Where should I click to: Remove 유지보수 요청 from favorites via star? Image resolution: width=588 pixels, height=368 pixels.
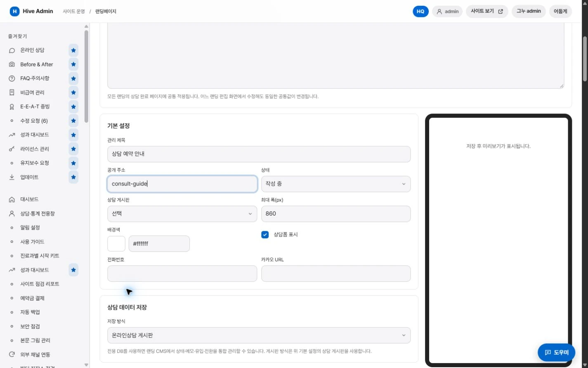73,163
